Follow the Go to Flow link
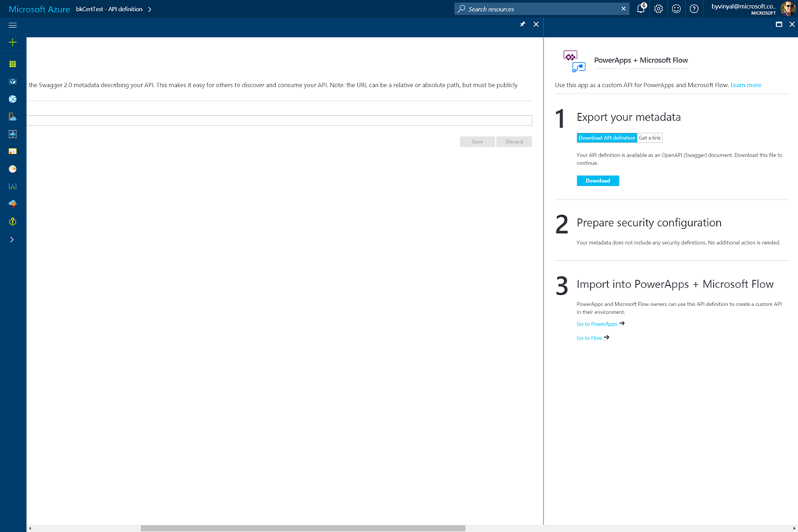The width and height of the screenshot is (798, 532). (x=589, y=338)
